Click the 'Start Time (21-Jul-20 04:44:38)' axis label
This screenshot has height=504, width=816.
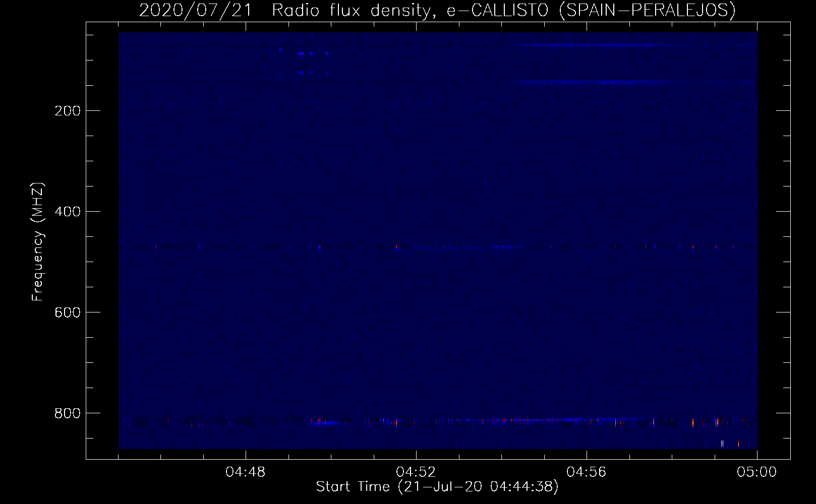(437, 487)
